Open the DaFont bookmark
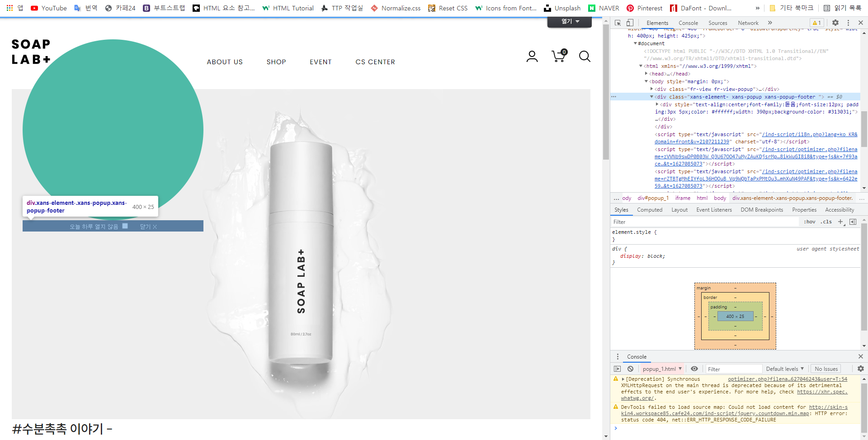Screen dimensions: 868x440 pyautogui.click(x=701, y=8)
